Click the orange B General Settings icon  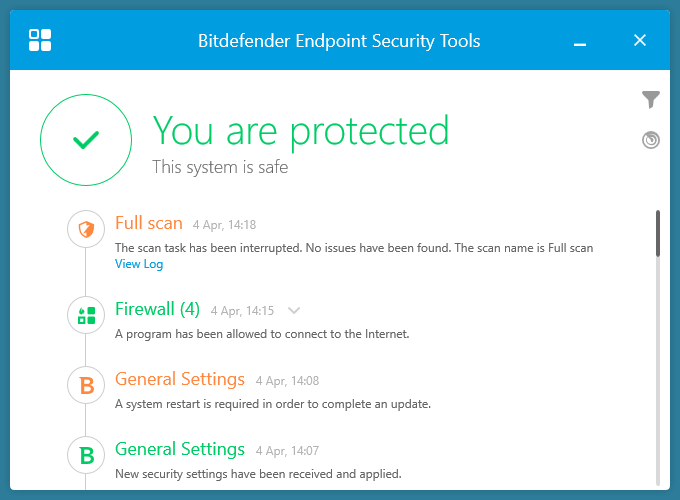pyautogui.click(x=86, y=385)
